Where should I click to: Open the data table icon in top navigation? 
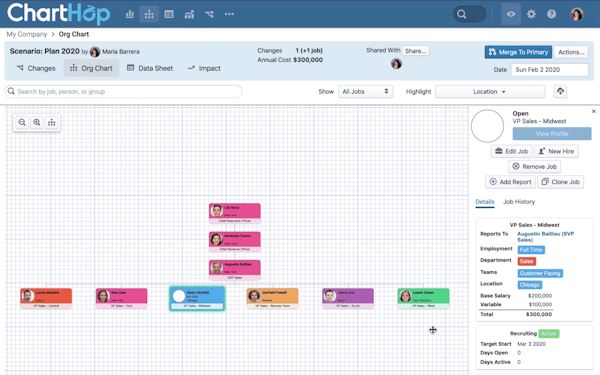(169, 15)
